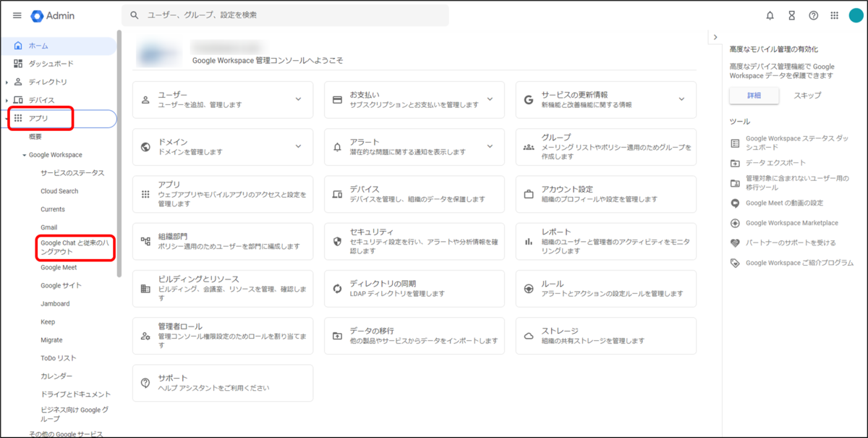Open 概要 under アプリ

35,137
